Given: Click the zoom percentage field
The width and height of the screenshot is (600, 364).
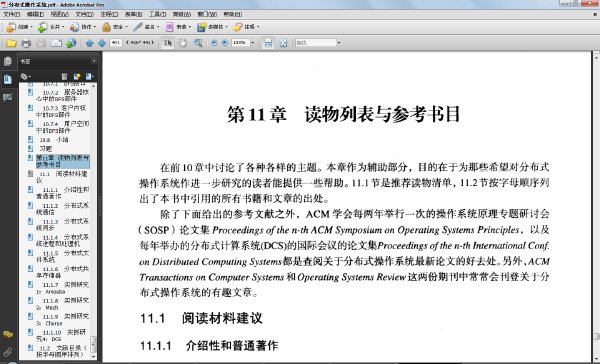Looking at the screenshot, I should point(241,42).
